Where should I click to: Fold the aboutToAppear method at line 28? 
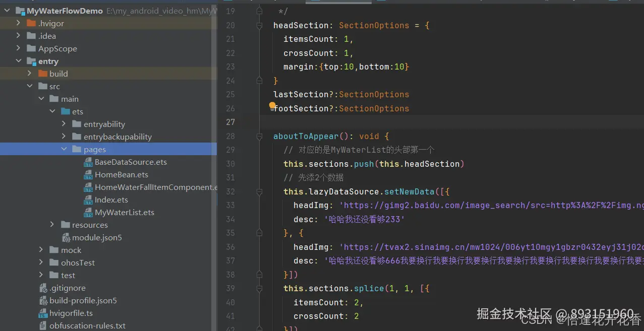[260, 136]
